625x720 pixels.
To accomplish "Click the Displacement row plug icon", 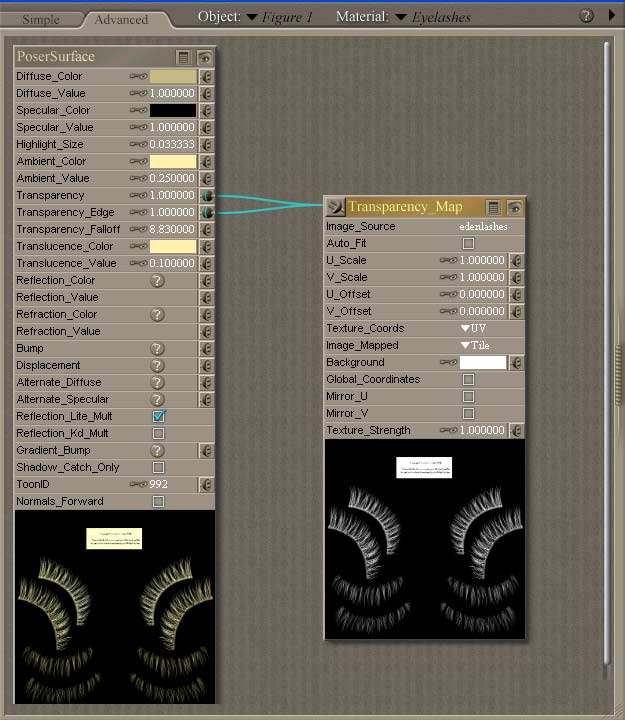I will tap(207, 366).
